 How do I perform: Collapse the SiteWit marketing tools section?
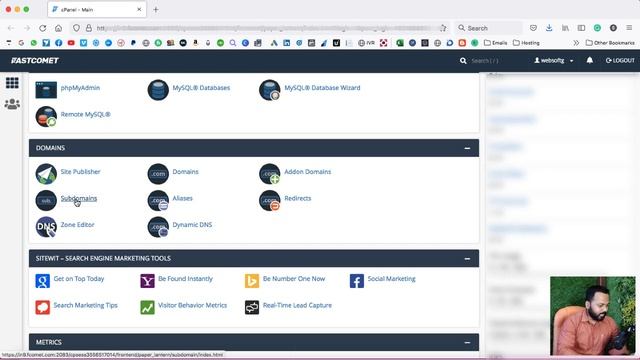(x=467, y=259)
